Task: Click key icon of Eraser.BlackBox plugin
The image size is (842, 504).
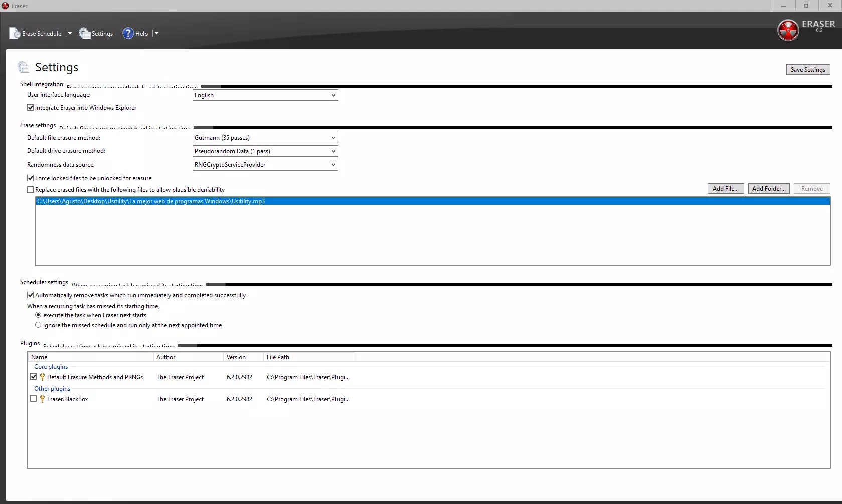Action: click(42, 399)
